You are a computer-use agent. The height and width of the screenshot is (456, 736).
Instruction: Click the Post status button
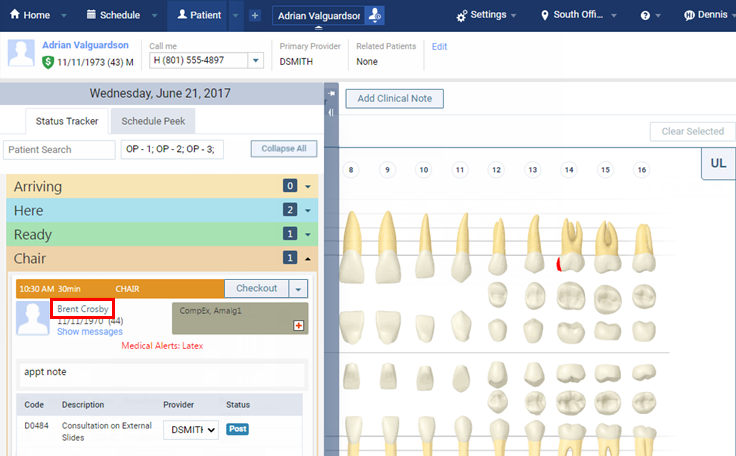point(238,429)
